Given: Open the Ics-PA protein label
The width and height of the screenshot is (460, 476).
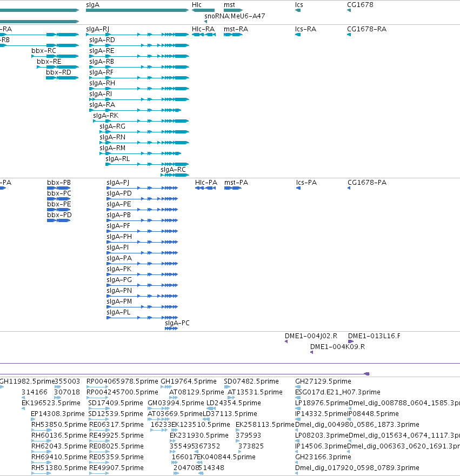Looking at the screenshot, I should pos(306,183).
